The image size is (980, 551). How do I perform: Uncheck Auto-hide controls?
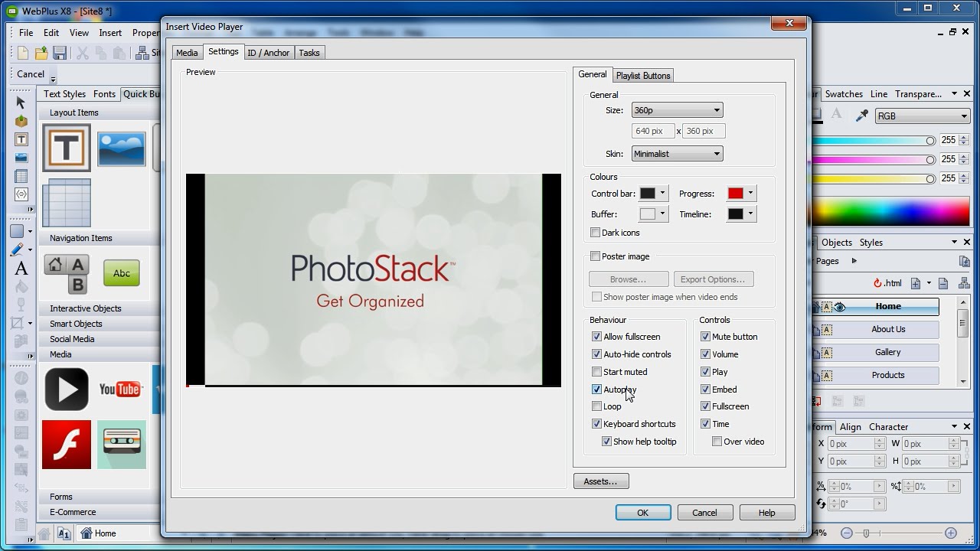596,354
